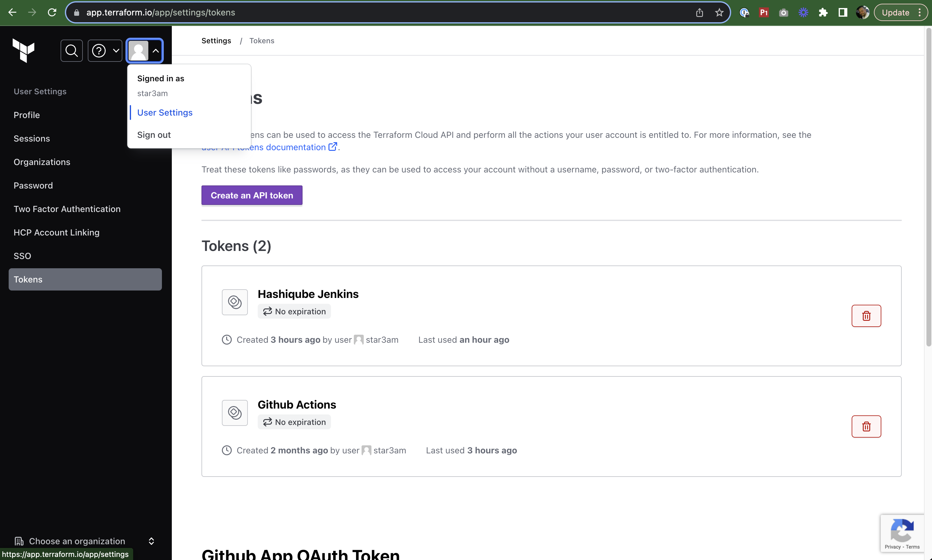This screenshot has height=560, width=932.
Task: Click the Github Actions token icon
Action: coord(235,413)
